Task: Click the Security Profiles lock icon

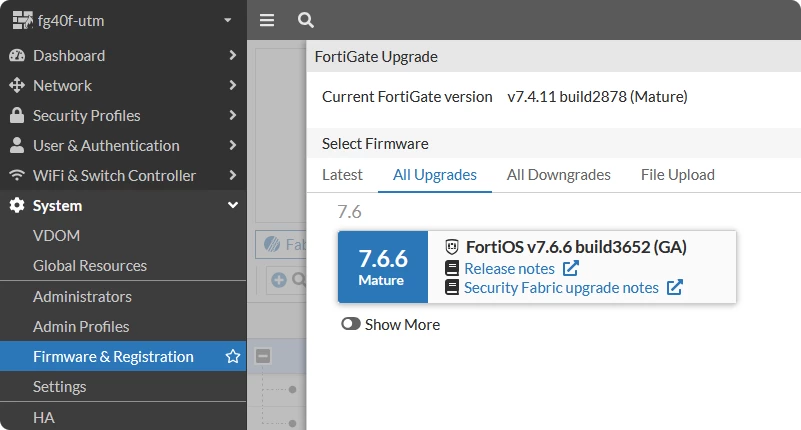Action: (x=17, y=115)
